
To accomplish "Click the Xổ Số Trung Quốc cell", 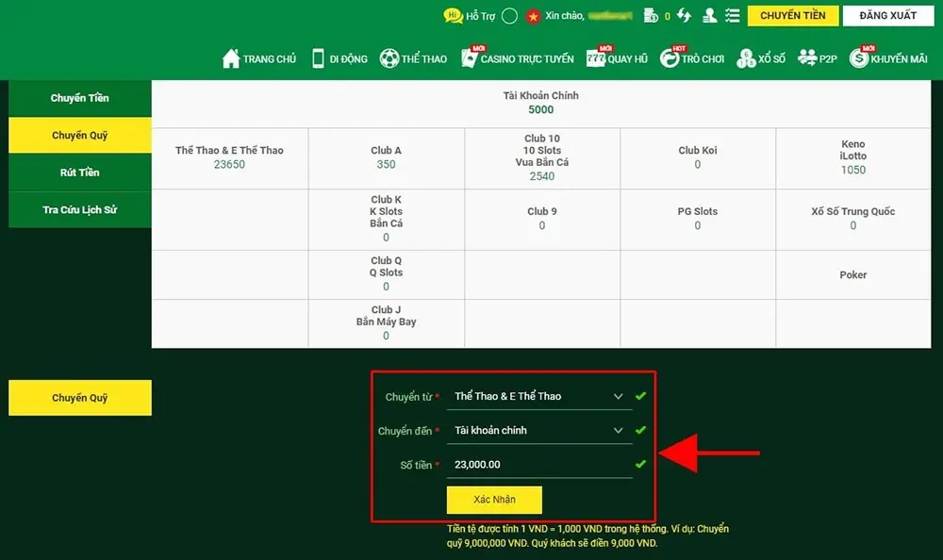I will pyautogui.click(x=853, y=220).
